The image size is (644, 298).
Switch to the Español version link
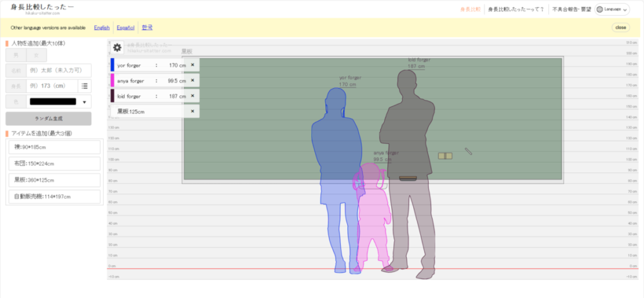click(125, 28)
